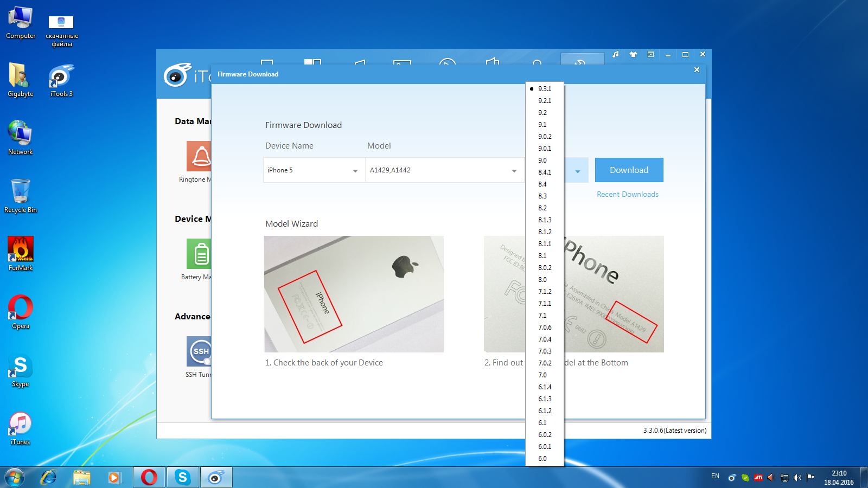The image size is (868, 488).
Task: Pick firmware version 6.0 at list bottom
Action: [542, 459]
